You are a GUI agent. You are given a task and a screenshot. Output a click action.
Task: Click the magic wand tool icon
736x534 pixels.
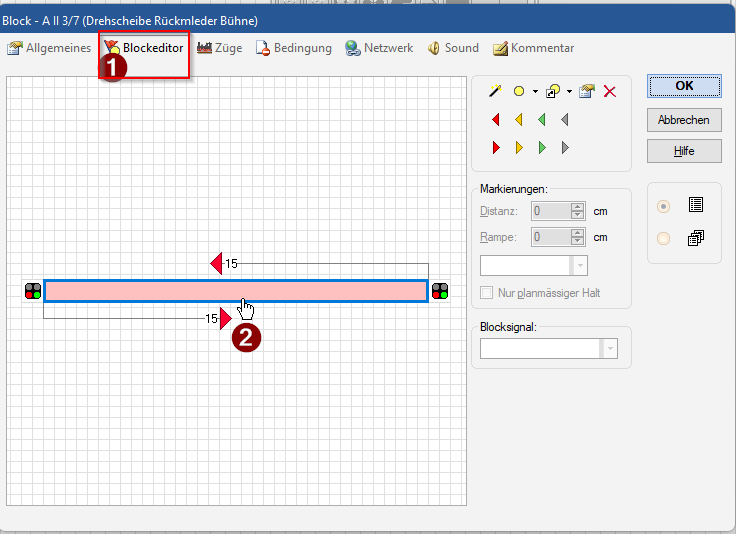(x=495, y=91)
